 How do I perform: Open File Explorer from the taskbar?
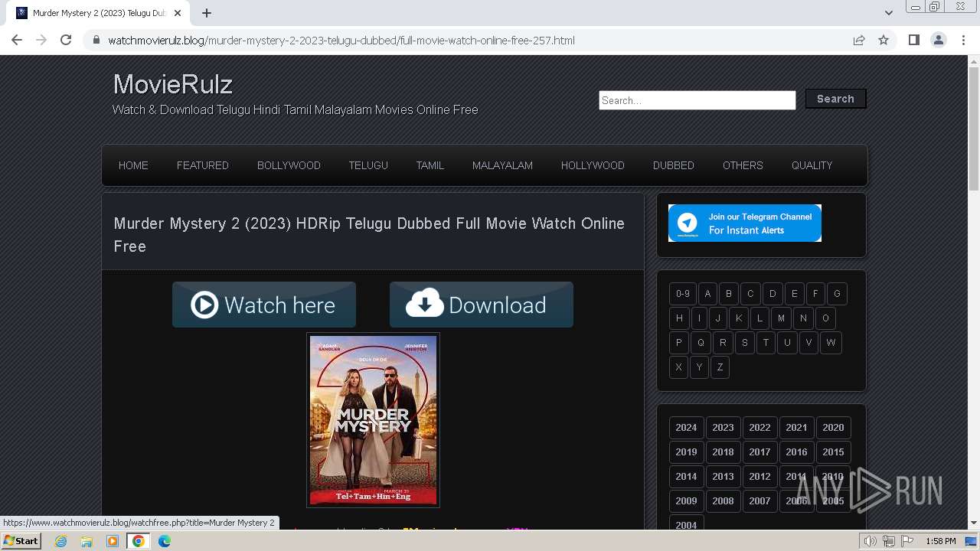click(87, 541)
